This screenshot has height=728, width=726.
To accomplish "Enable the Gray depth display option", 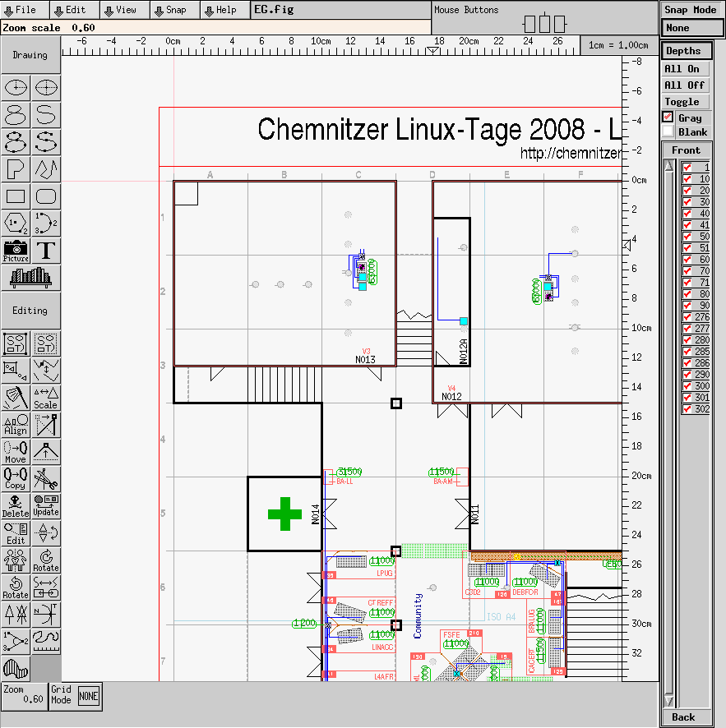I will [668, 118].
